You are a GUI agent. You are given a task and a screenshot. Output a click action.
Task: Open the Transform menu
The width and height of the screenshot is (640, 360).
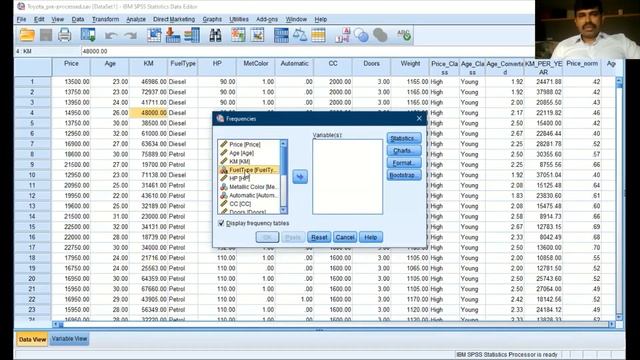pos(105,19)
